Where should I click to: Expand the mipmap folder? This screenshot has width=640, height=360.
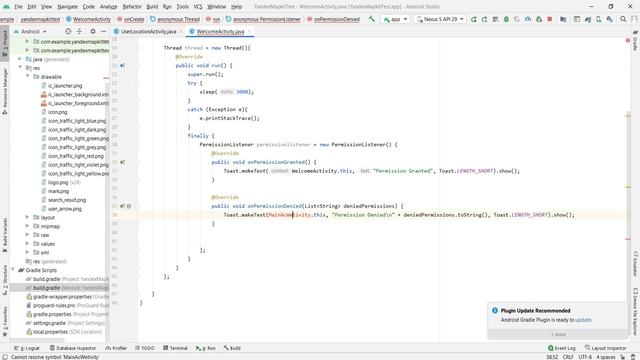(27, 226)
